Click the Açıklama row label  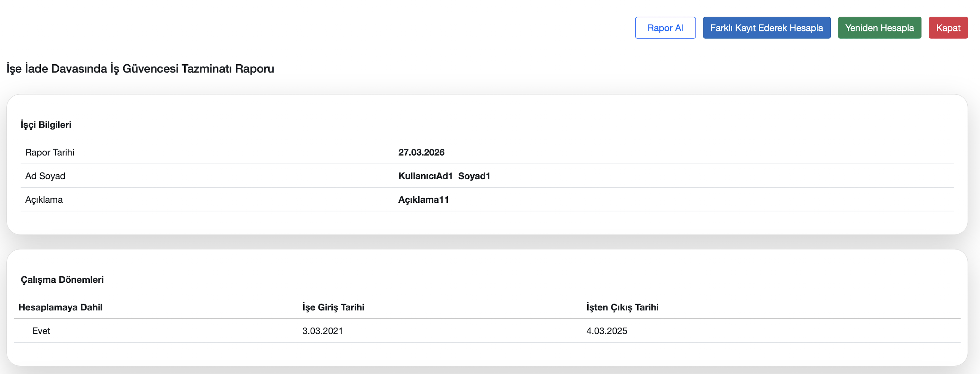(x=44, y=200)
